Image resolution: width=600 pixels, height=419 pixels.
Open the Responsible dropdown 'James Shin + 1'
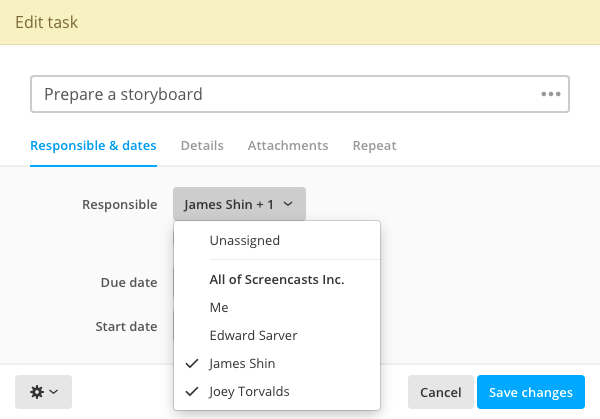[239, 204]
